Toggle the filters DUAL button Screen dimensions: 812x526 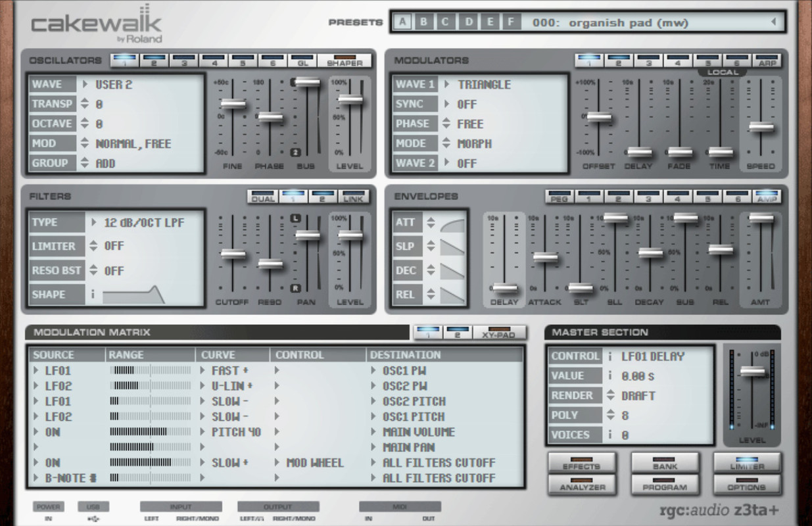coord(262,197)
